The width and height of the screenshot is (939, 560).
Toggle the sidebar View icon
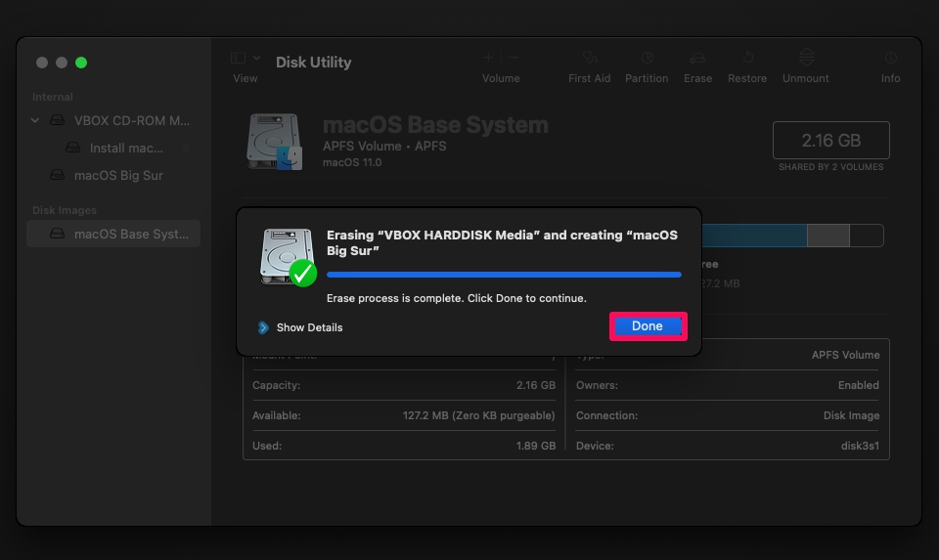[238, 58]
